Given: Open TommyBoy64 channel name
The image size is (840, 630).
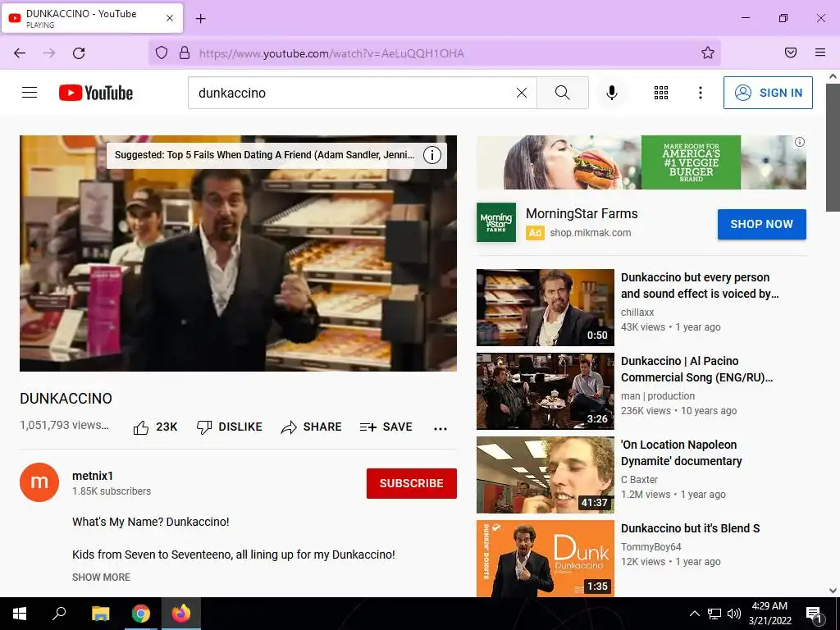Looking at the screenshot, I should coord(651,546).
